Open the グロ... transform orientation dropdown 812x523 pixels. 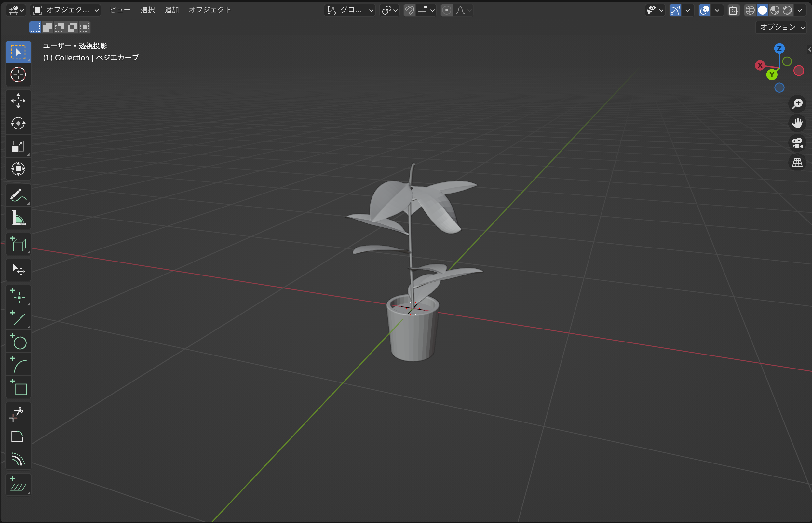[x=349, y=10]
